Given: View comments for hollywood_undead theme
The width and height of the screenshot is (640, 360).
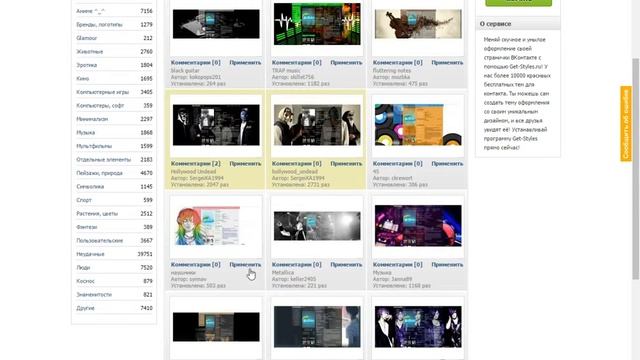Looking at the screenshot, I should click(x=297, y=163).
